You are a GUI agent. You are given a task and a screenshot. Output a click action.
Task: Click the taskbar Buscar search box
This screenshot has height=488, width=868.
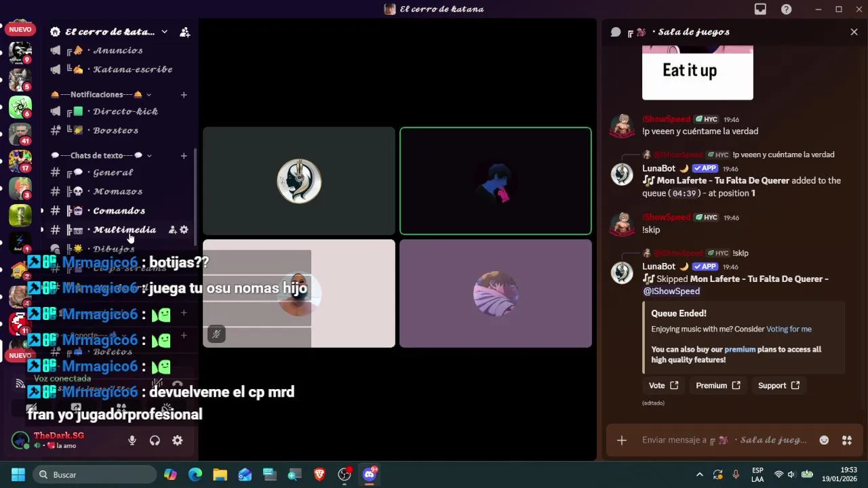tap(94, 474)
